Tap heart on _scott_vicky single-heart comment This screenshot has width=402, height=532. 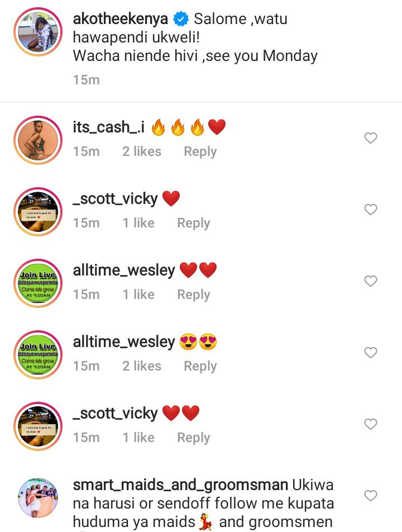pos(371,210)
